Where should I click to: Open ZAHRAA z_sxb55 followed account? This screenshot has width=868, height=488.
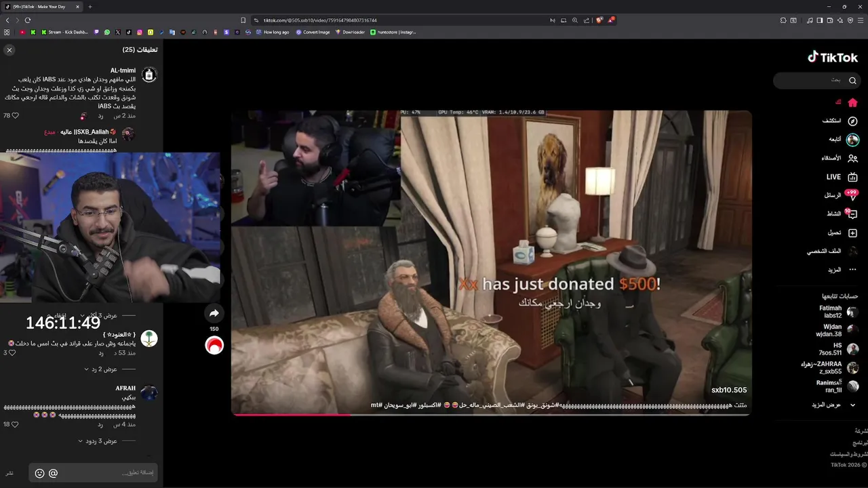point(830,367)
